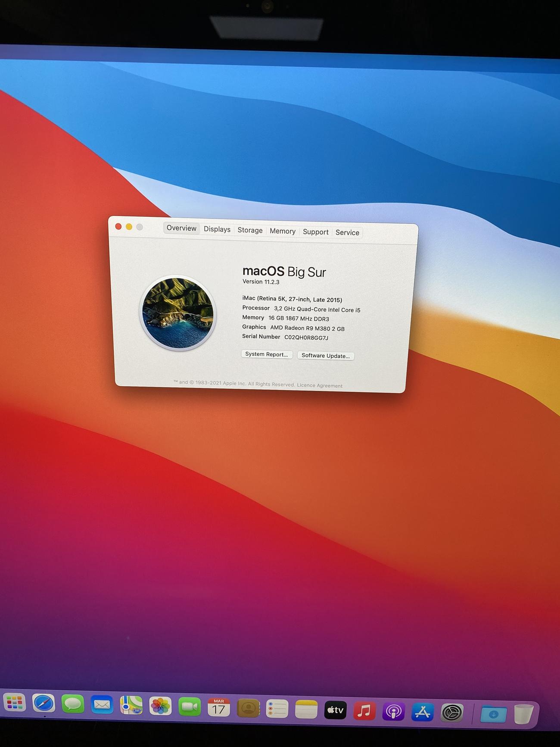Open the Downloads folder in Dock
Viewport: 560px width, 747px height.
(494, 714)
